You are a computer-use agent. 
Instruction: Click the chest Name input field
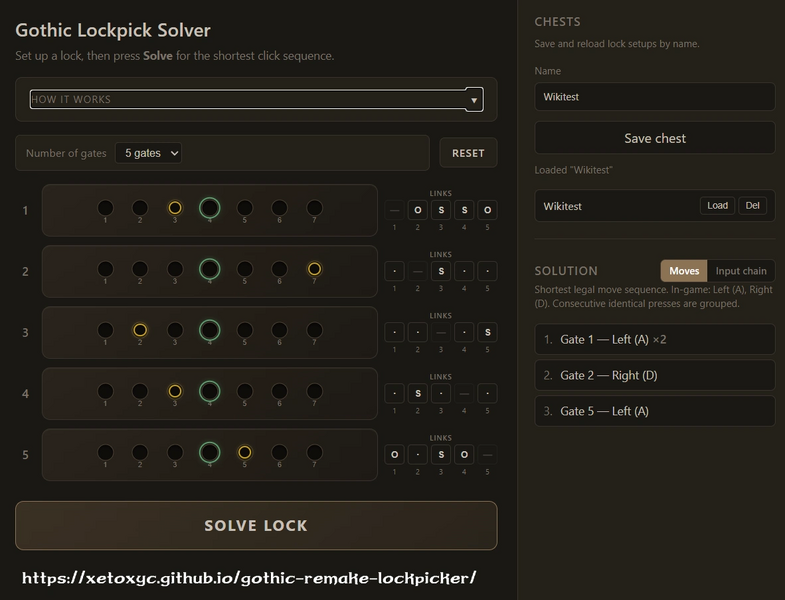[654, 97]
